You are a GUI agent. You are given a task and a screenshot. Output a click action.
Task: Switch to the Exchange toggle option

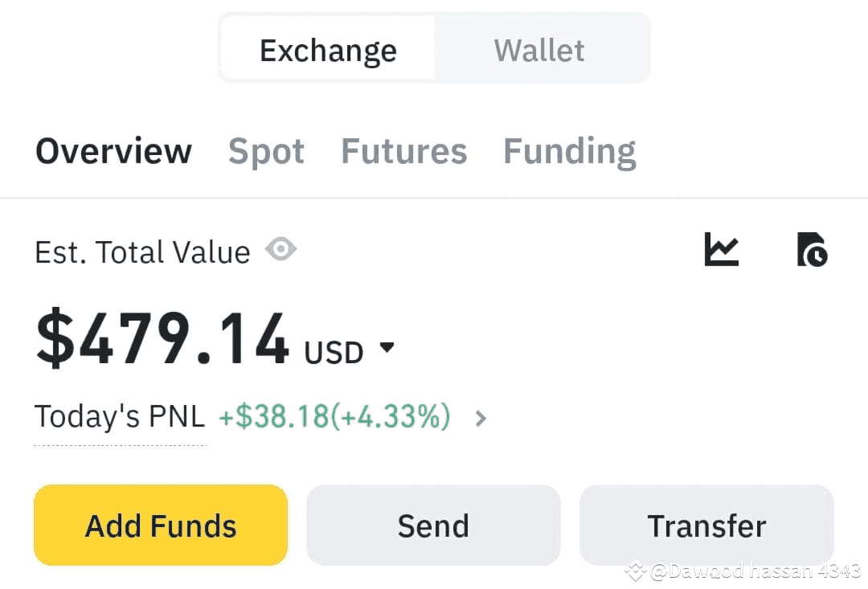pyautogui.click(x=328, y=51)
